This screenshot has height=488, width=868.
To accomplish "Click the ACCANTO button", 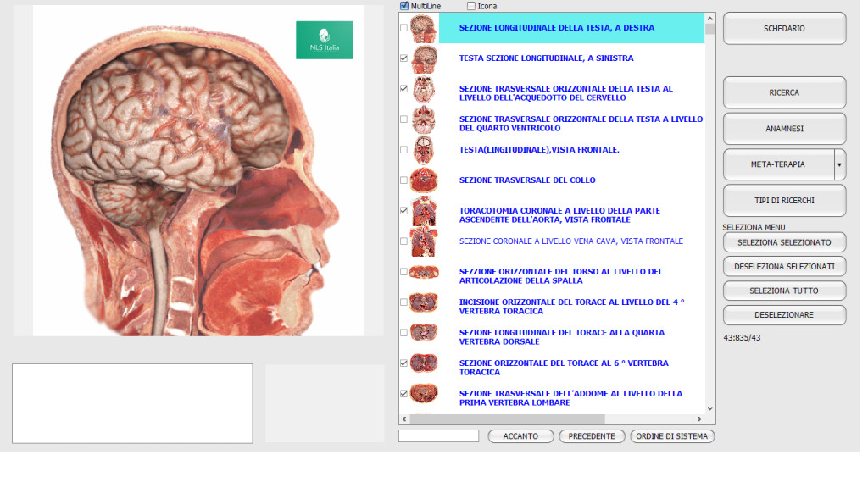I will (520, 436).
